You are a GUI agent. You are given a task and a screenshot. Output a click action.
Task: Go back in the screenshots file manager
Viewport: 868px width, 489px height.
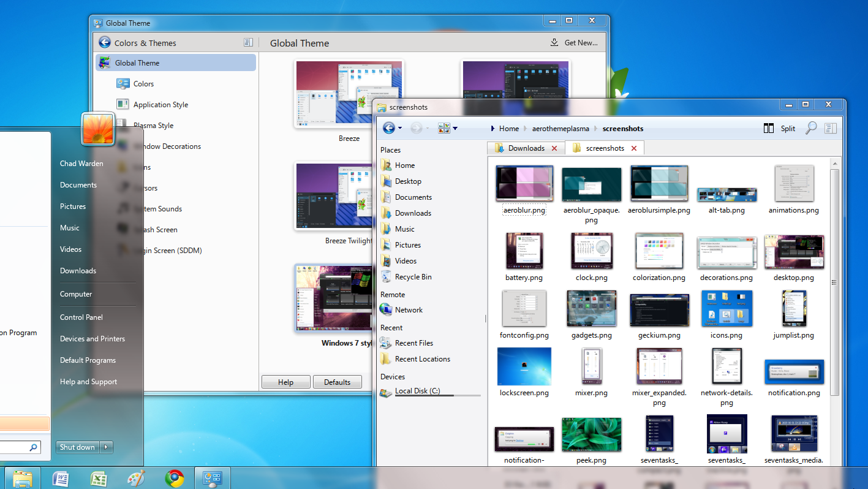point(388,128)
